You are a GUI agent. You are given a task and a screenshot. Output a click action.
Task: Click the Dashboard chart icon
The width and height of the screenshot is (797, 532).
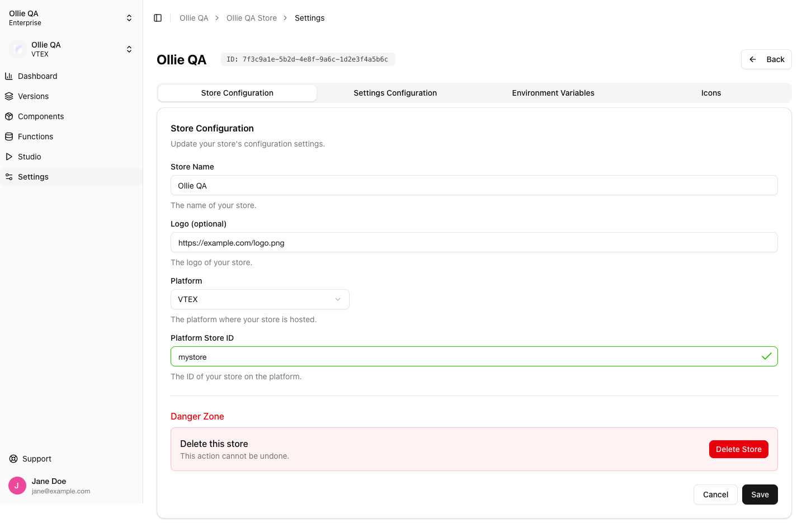[x=9, y=76]
